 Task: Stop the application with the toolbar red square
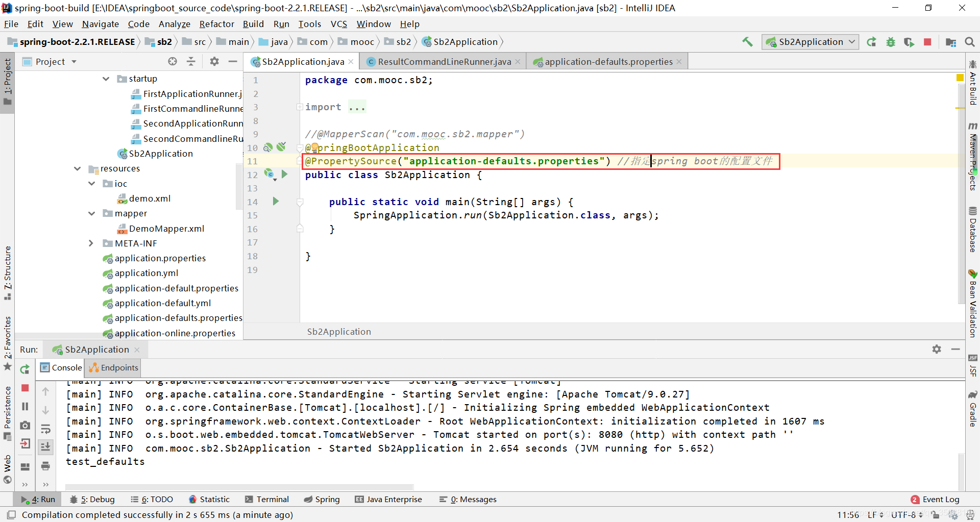pyautogui.click(x=927, y=42)
